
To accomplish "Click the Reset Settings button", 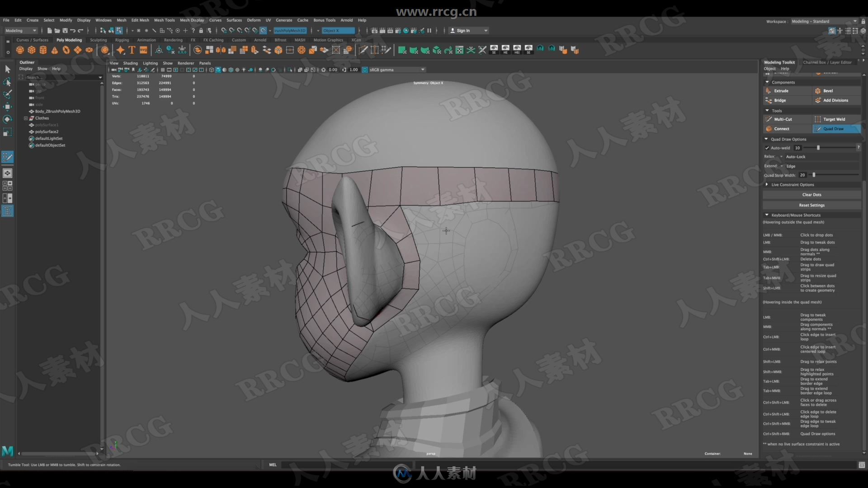I will pos(811,205).
